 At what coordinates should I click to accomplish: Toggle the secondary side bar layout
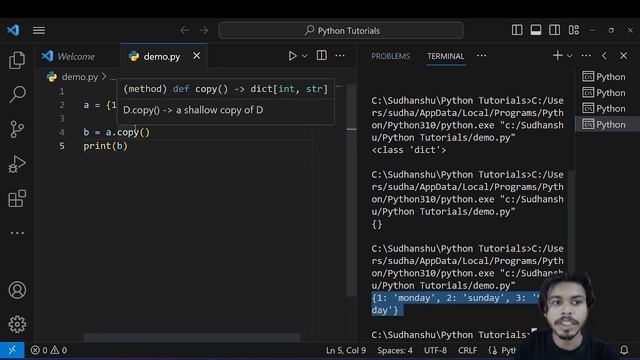tap(554, 30)
